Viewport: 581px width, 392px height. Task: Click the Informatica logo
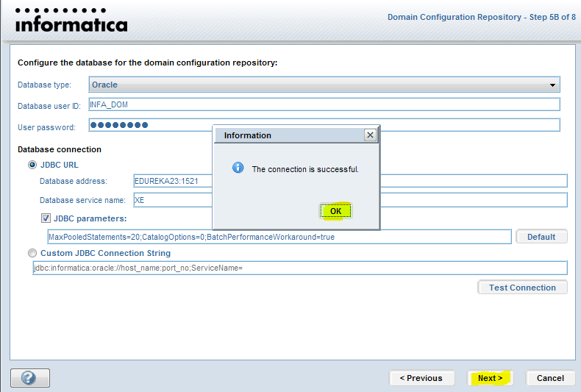point(71,21)
